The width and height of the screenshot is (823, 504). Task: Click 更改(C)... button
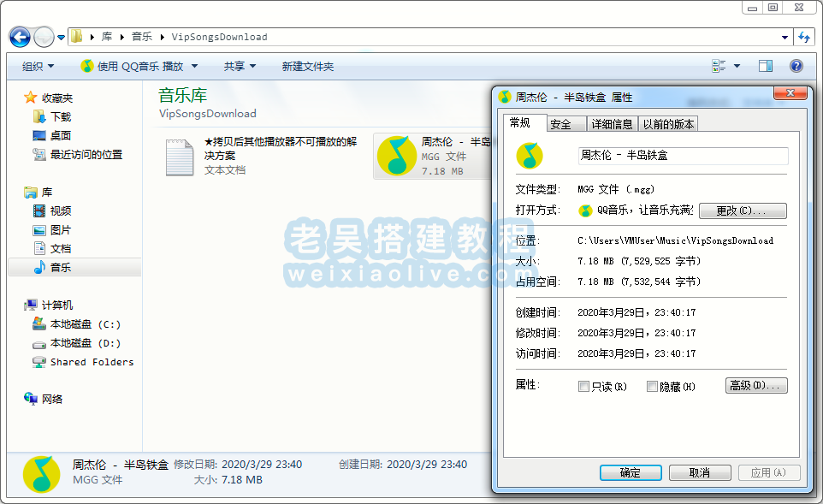point(743,210)
